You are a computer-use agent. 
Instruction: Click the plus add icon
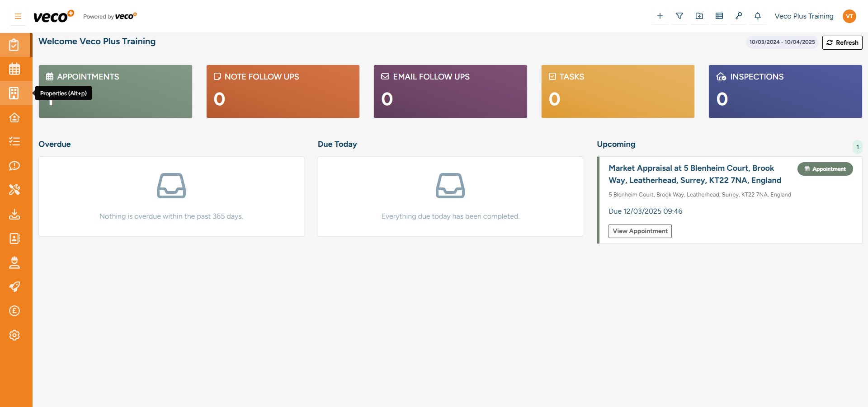(660, 16)
